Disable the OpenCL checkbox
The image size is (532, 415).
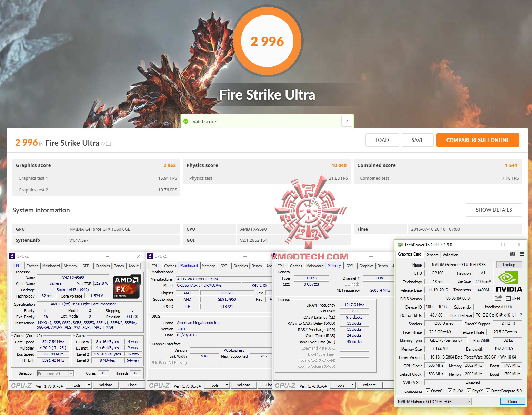tap(429, 391)
